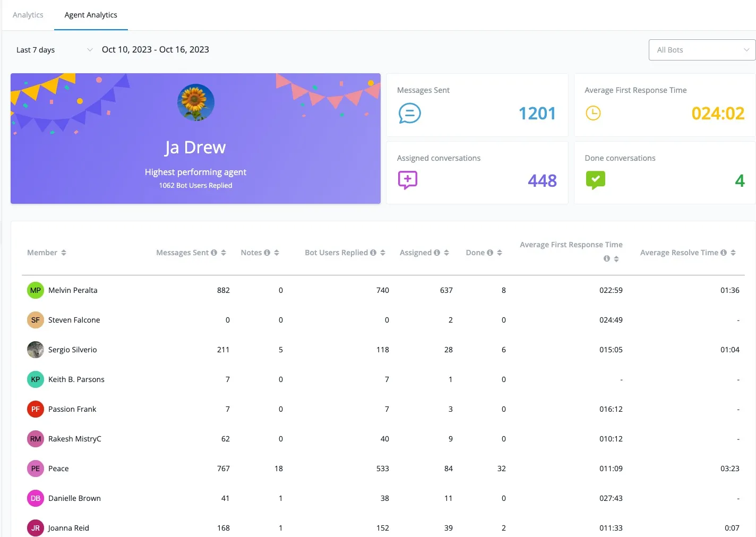Open the Last 7 days dropdown
Viewport: 756px width, 537px height.
(x=54, y=50)
